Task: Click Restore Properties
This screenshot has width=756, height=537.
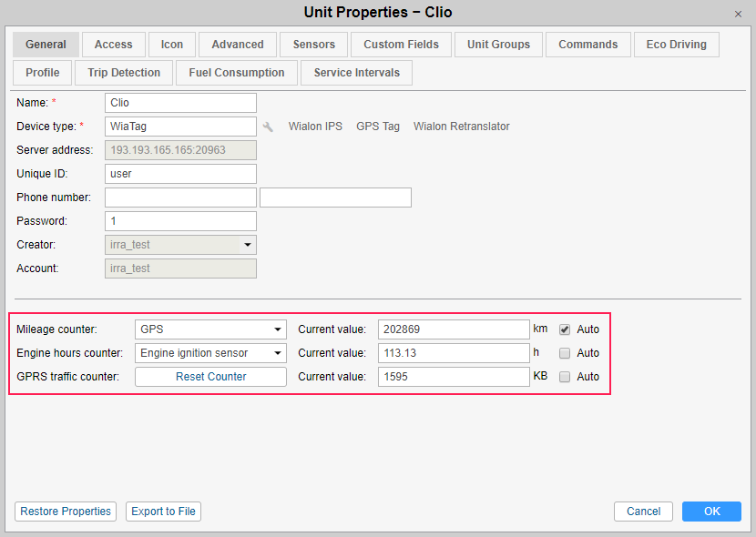Action: 66,512
